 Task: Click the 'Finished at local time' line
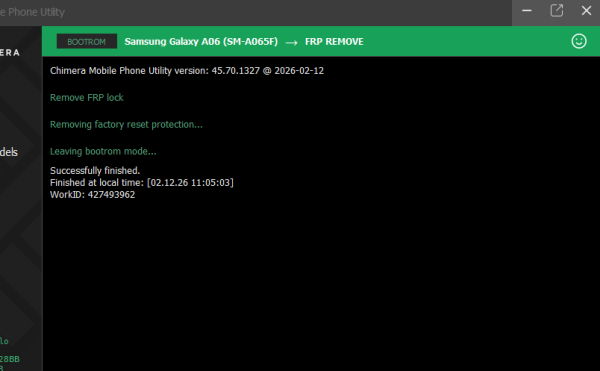click(142, 182)
